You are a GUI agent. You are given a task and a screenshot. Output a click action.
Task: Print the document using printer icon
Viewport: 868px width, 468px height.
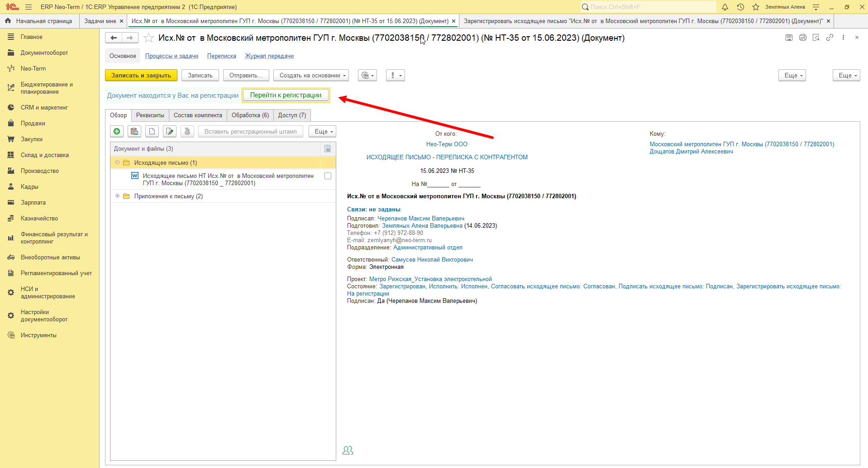802,38
